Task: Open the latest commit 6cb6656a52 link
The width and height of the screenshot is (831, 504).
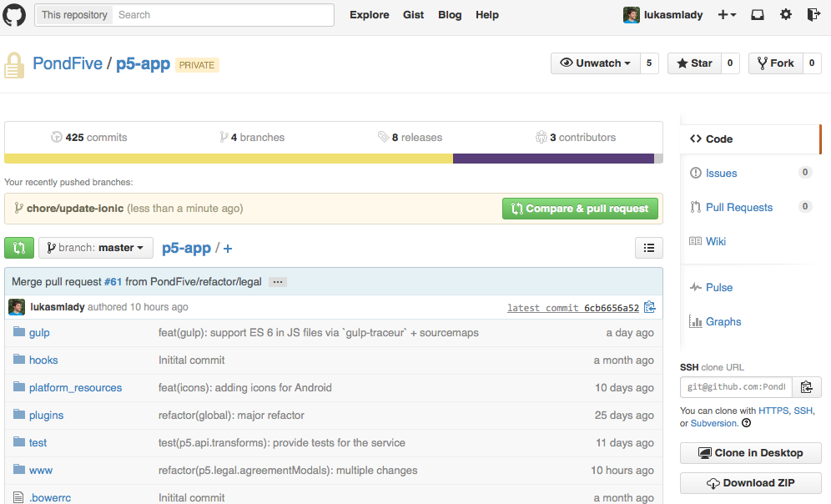Action: (x=573, y=308)
